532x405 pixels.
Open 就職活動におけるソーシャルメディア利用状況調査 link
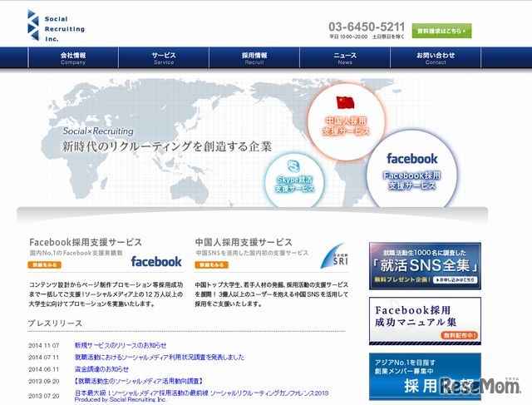point(160,357)
